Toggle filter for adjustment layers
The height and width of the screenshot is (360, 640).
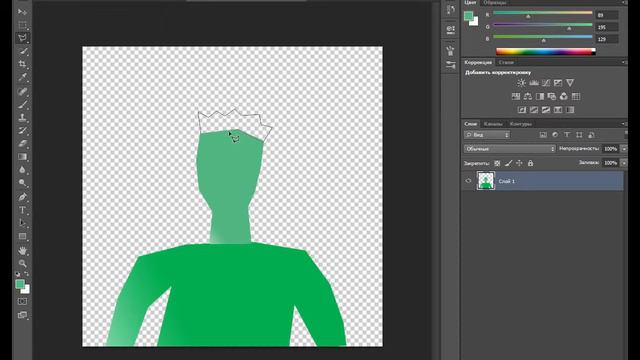click(x=555, y=135)
